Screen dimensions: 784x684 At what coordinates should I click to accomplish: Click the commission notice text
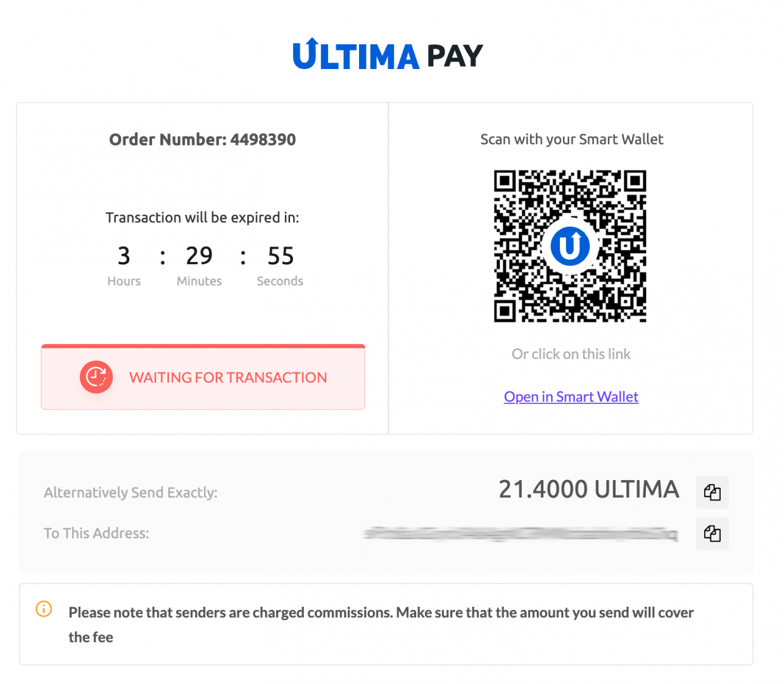coord(381,624)
